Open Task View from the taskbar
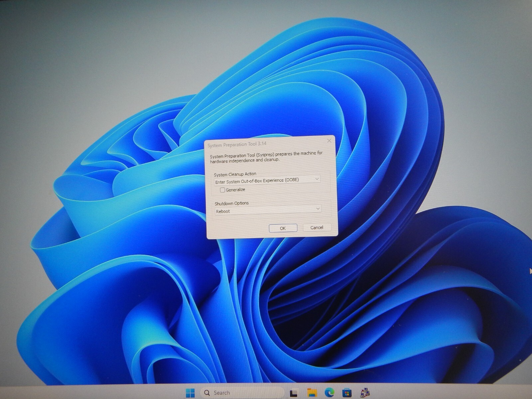Image resolution: width=532 pixels, height=399 pixels. [x=294, y=393]
